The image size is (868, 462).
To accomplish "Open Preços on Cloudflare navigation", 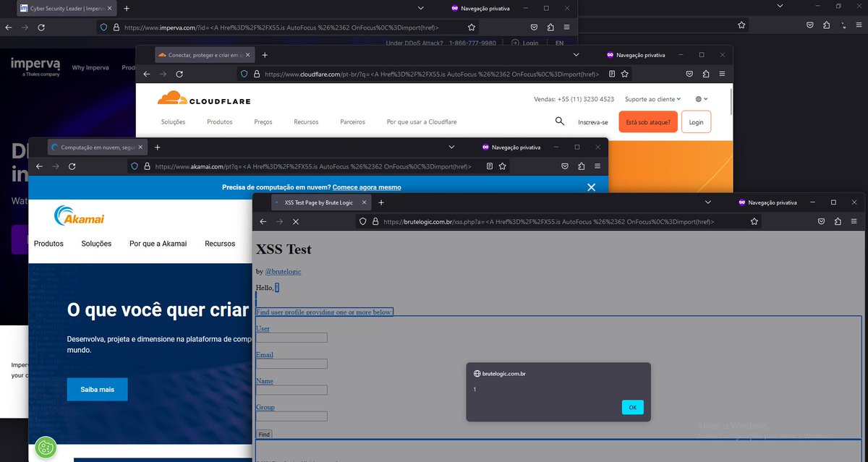I will 263,121.
